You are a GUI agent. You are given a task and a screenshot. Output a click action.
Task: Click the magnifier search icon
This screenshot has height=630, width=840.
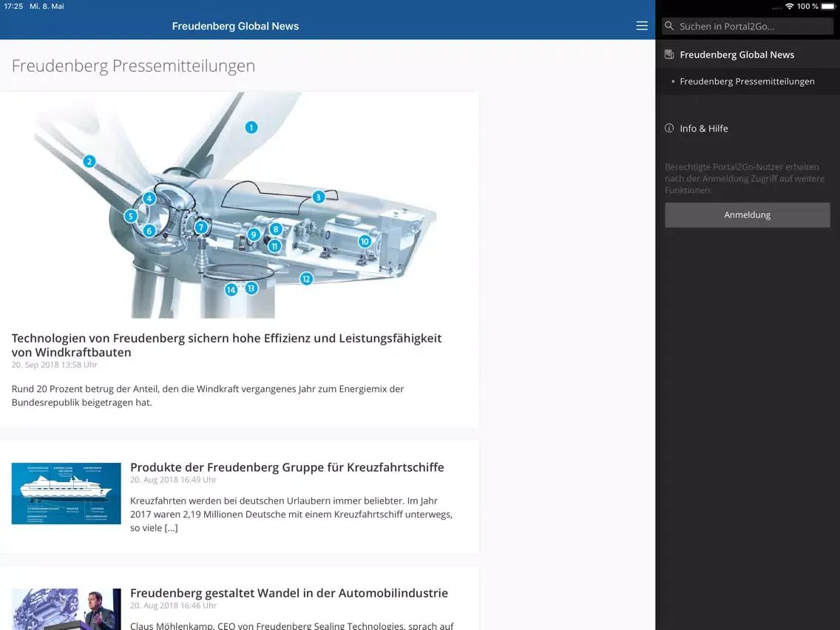pos(669,26)
